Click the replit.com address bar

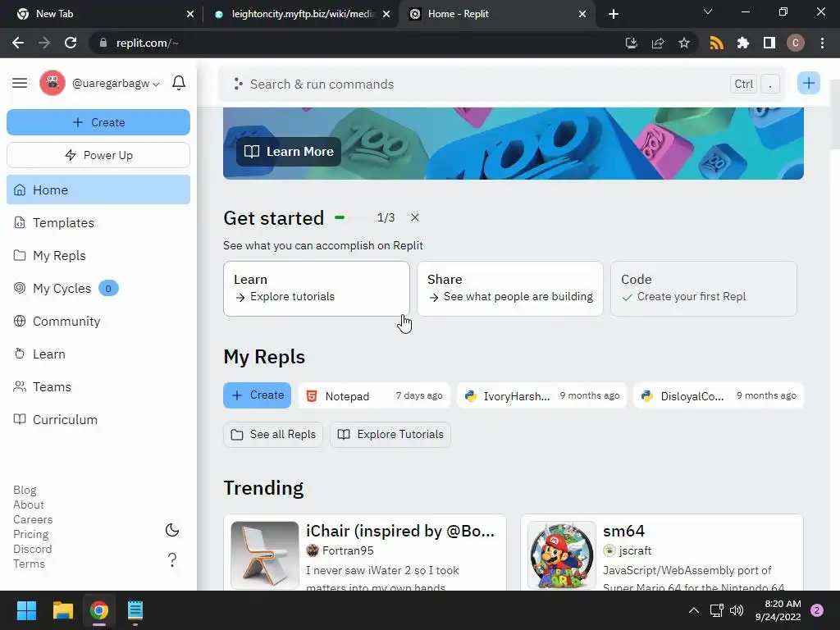[354, 43]
